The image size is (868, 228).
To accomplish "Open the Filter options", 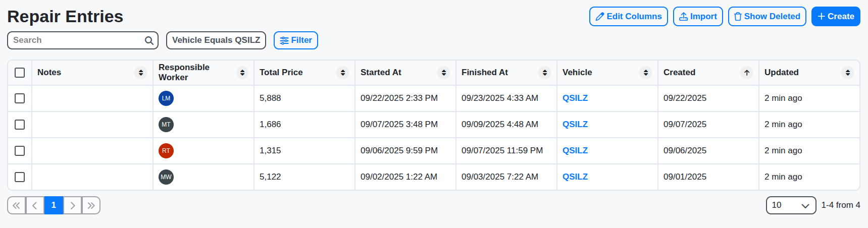I will (296, 40).
